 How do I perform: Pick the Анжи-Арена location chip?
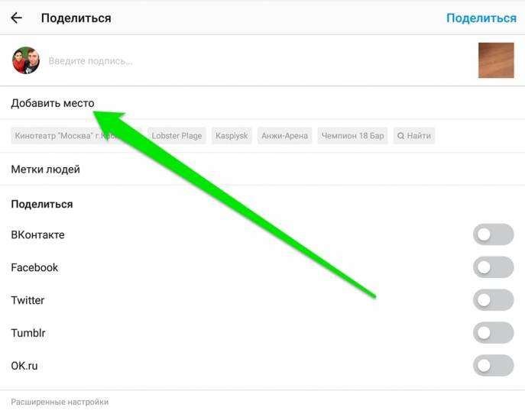[x=284, y=136]
